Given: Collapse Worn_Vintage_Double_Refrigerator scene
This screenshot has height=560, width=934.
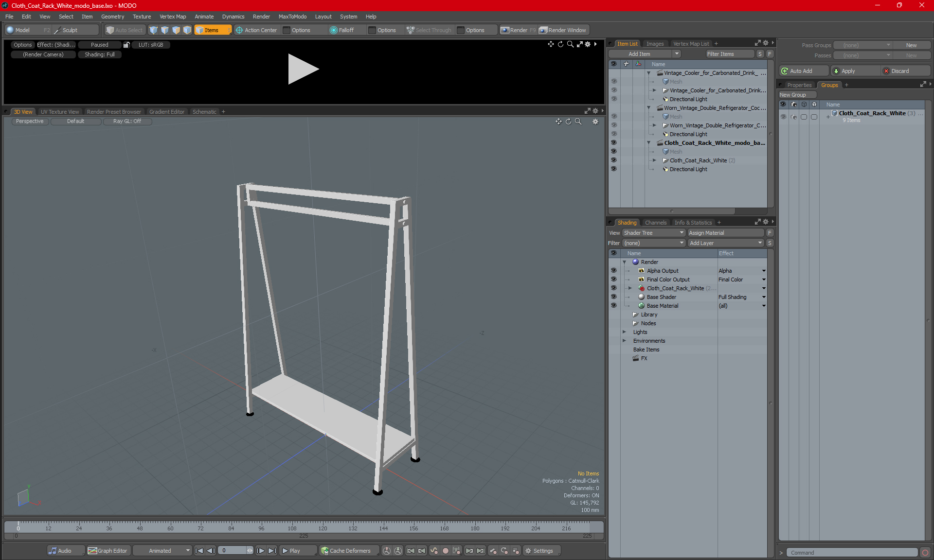Looking at the screenshot, I should tap(648, 108).
